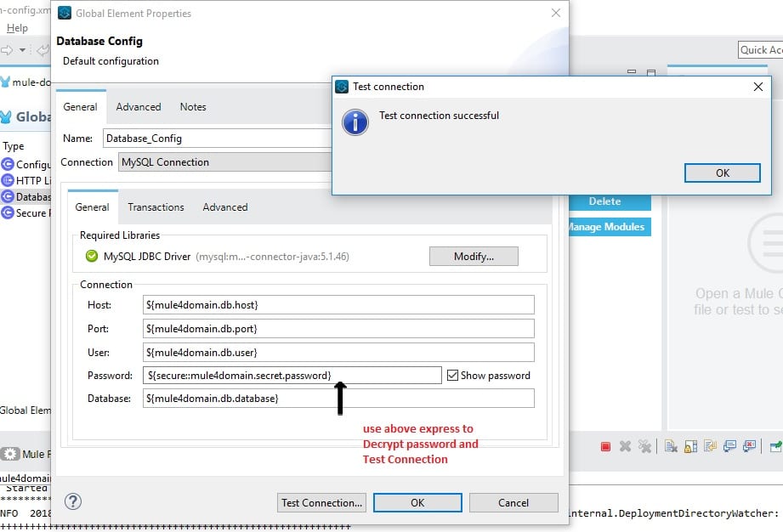Click the Database input field
Image resolution: width=783 pixels, height=532 pixels.
338,399
